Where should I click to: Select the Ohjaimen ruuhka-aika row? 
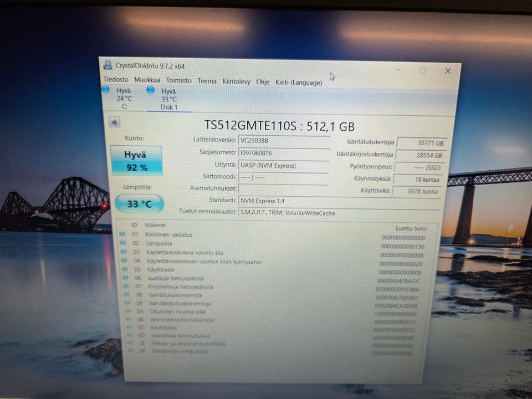click(273, 312)
